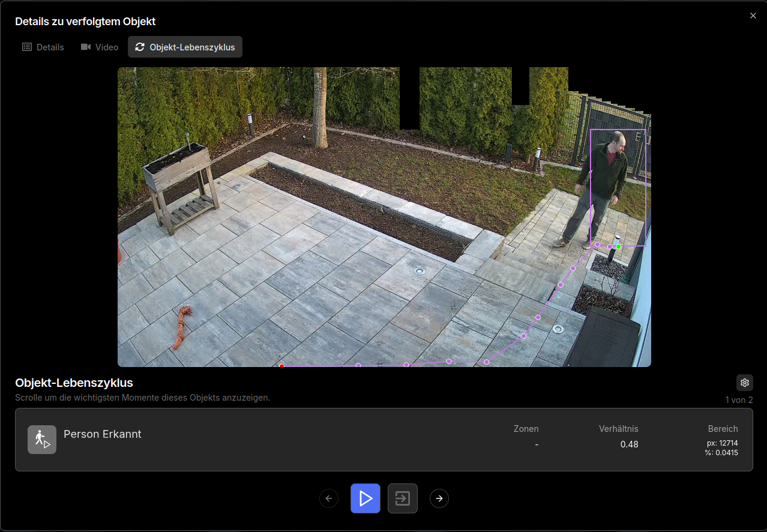Click the Verhältnis value 0.48
The image size is (767, 532).
pos(629,444)
